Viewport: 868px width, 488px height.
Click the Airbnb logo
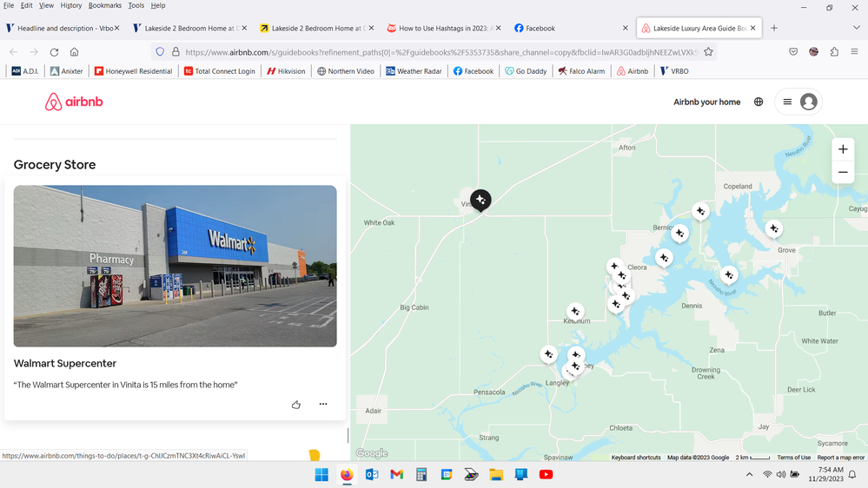click(x=74, y=102)
